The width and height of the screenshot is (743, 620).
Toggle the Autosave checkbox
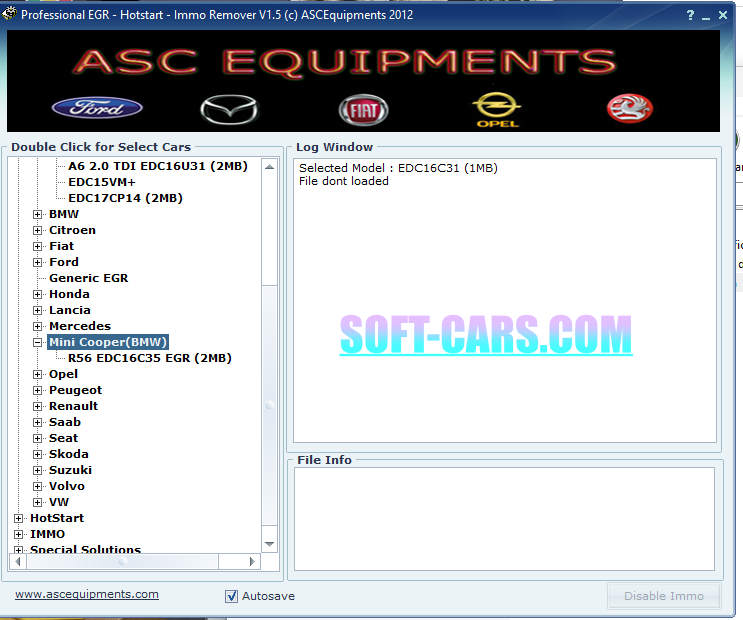pos(231,596)
